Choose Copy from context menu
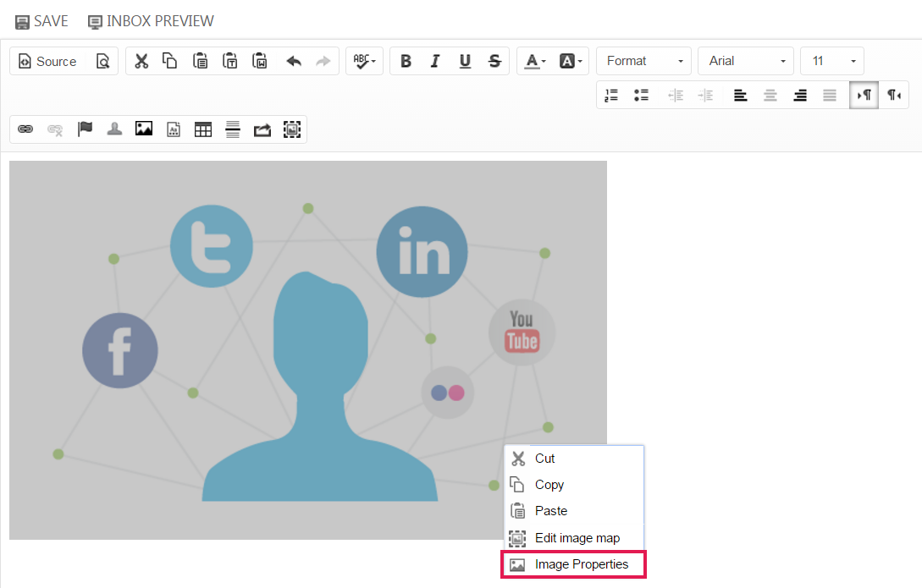The image size is (922, 588). [x=574, y=485]
